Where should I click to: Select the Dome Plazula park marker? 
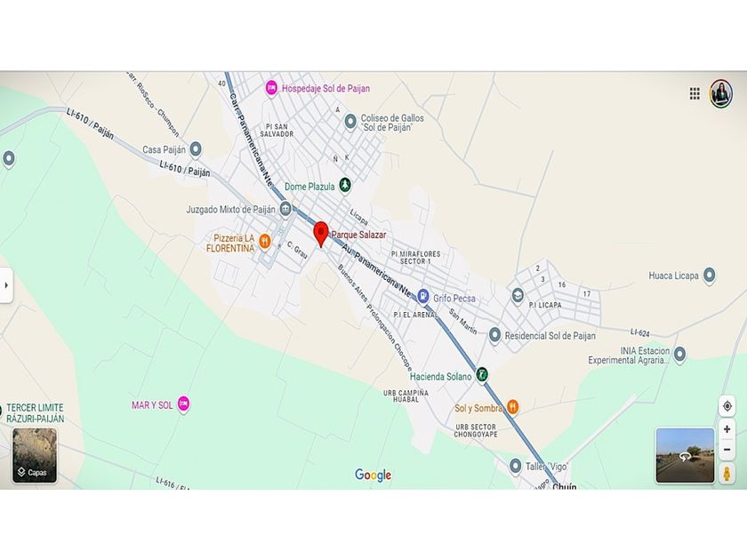pos(345,185)
